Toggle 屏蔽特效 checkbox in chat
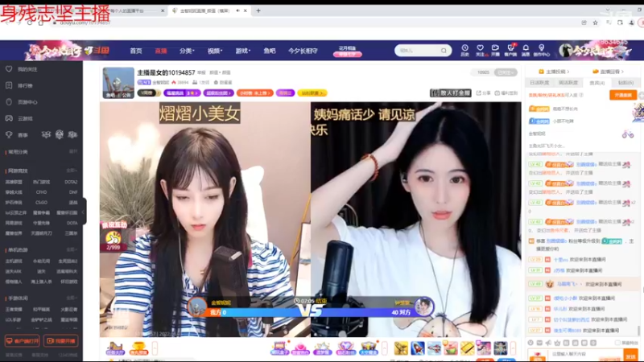This screenshot has height=362, width=644. pyautogui.click(x=617, y=343)
